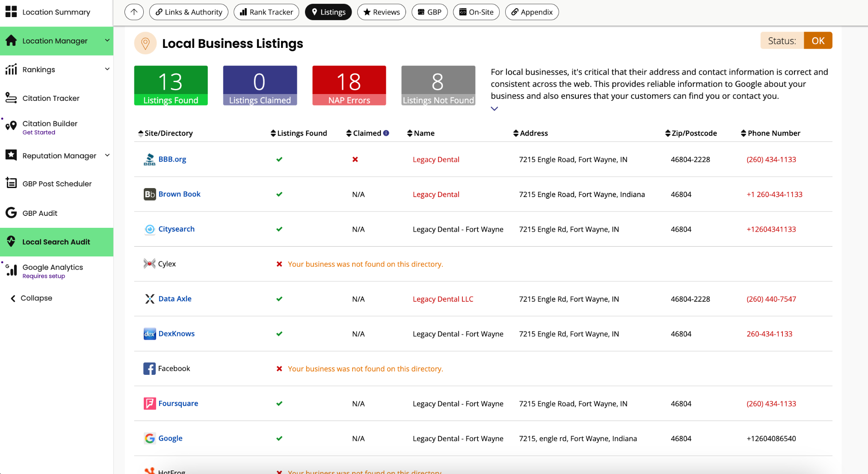The height and width of the screenshot is (474, 868).
Task: Click the Google logo icon in table
Action: [x=149, y=438]
